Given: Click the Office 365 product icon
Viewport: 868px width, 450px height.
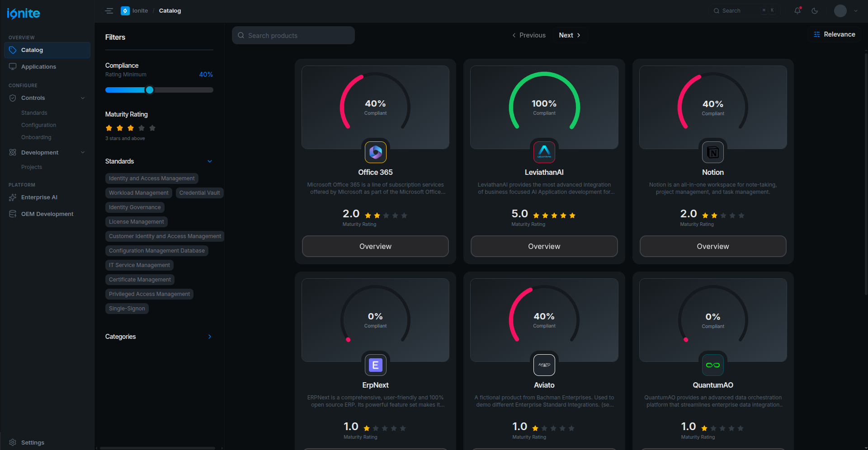Looking at the screenshot, I should tap(375, 152).
